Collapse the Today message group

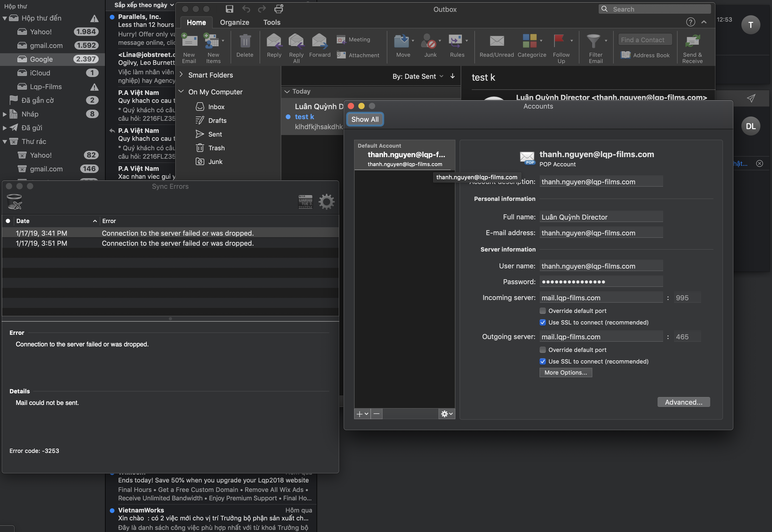click(287, 91)
